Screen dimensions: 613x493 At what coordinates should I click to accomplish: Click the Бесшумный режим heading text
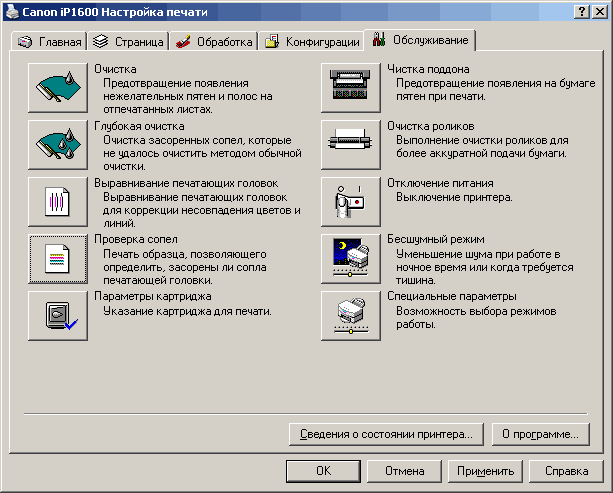436,239
